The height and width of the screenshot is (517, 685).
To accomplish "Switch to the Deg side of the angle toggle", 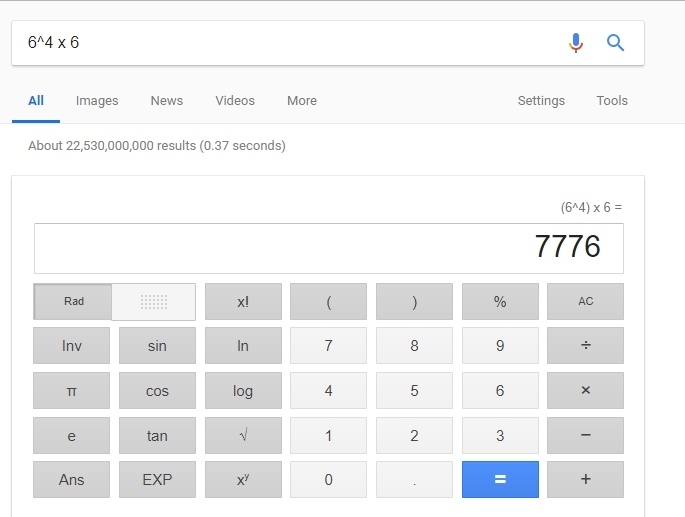I will 154,302.
